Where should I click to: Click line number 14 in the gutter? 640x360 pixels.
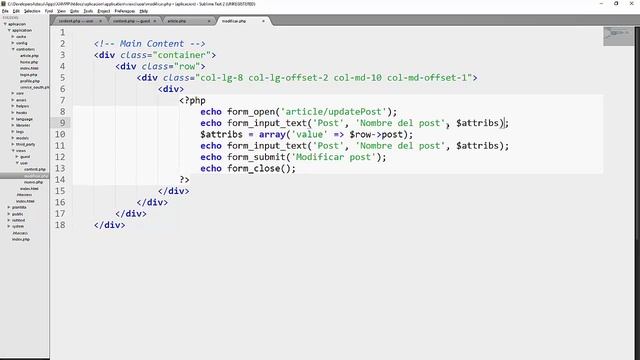pyautogui.click(x=60, y=180)
